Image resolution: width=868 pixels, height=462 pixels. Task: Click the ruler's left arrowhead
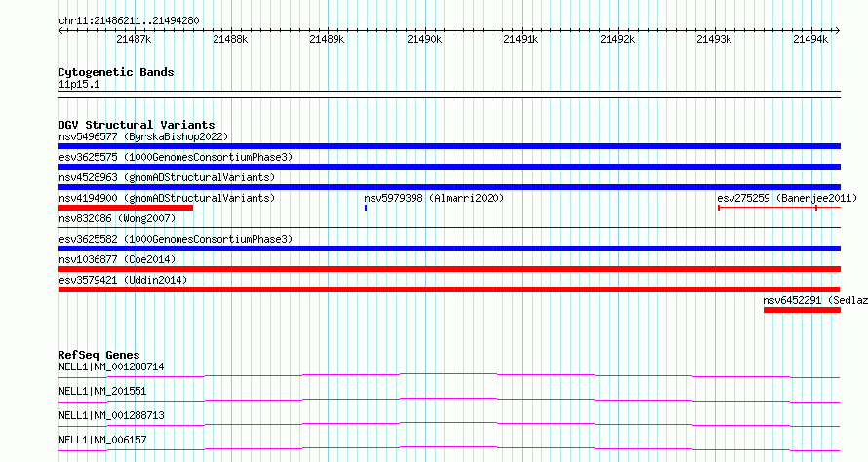[x=60, y=31]
